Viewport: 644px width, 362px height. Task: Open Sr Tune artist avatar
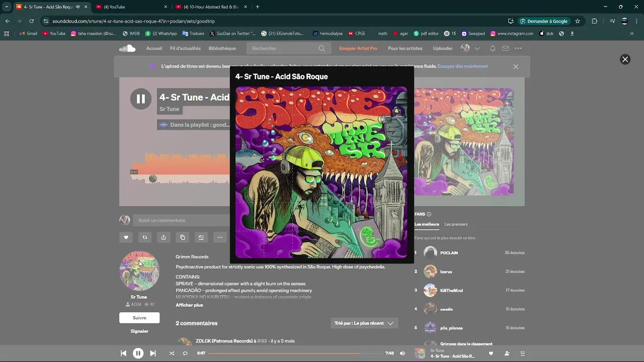139,271
